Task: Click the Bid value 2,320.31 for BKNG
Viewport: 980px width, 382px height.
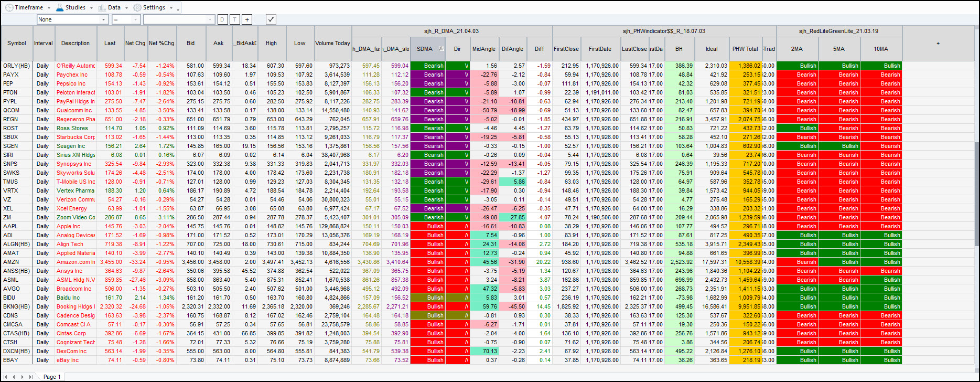Action: [x=191, y=306]
